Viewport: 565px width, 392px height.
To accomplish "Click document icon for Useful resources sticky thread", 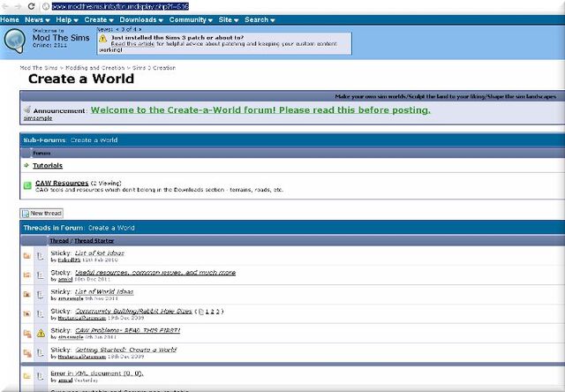I will point(41,275).
